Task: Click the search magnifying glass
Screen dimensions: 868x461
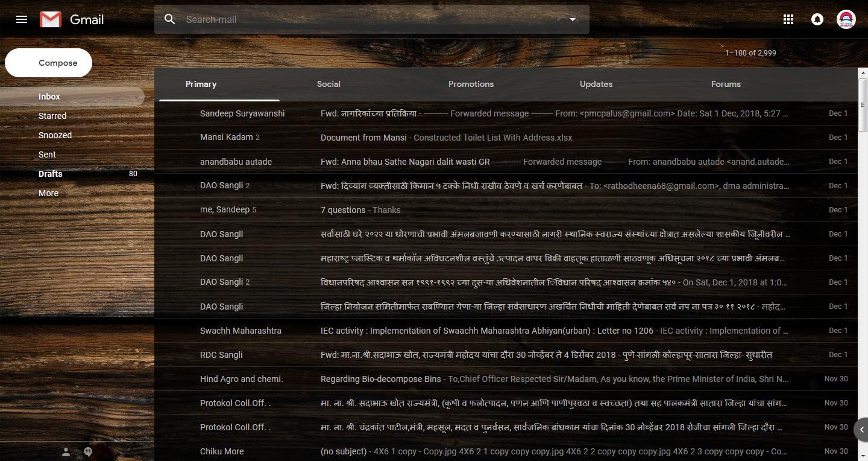Action: [x=170, y=19]
